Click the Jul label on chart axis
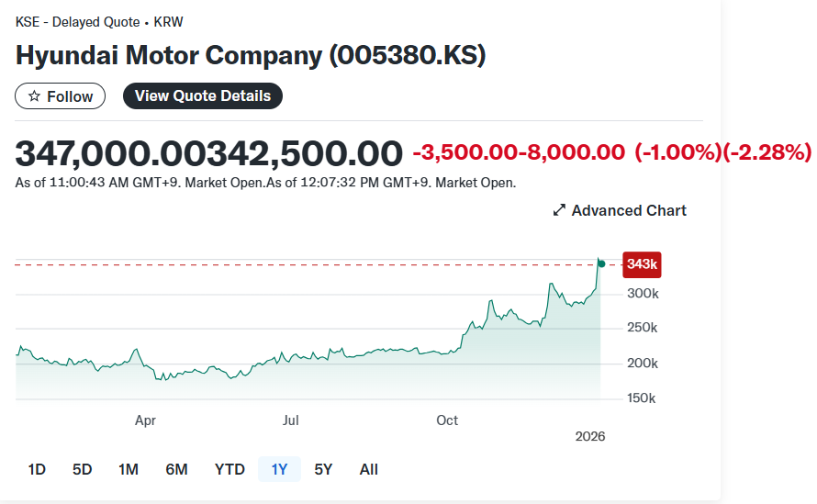The image size is (817, 504). [x=291, y=420]
